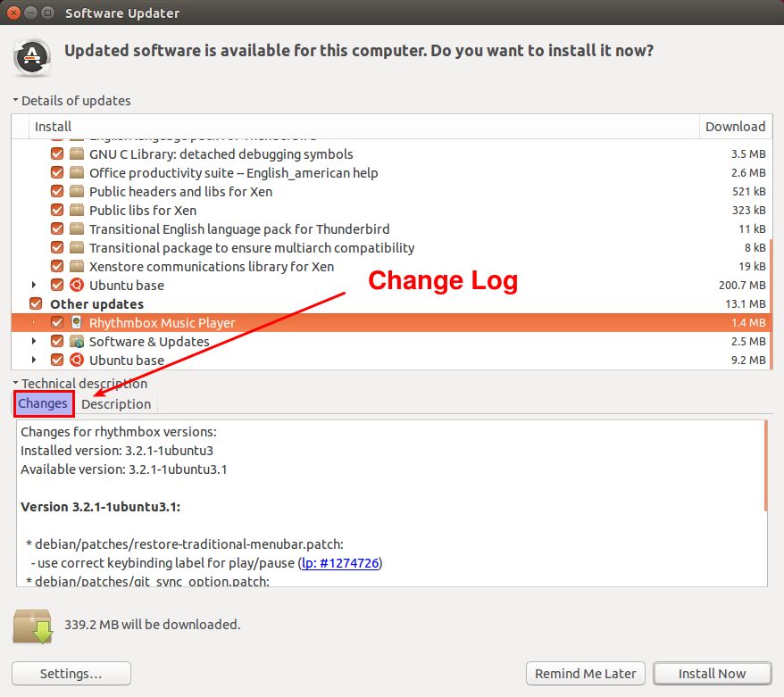Open the lp: #1274726 bug link
The width and height of the screenshot is (784, 697).
[340, 563]
